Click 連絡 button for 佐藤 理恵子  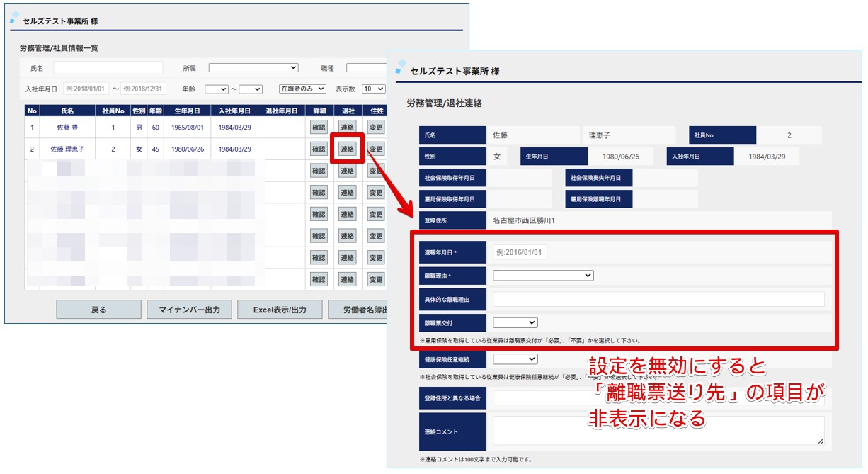pos(347,149)
